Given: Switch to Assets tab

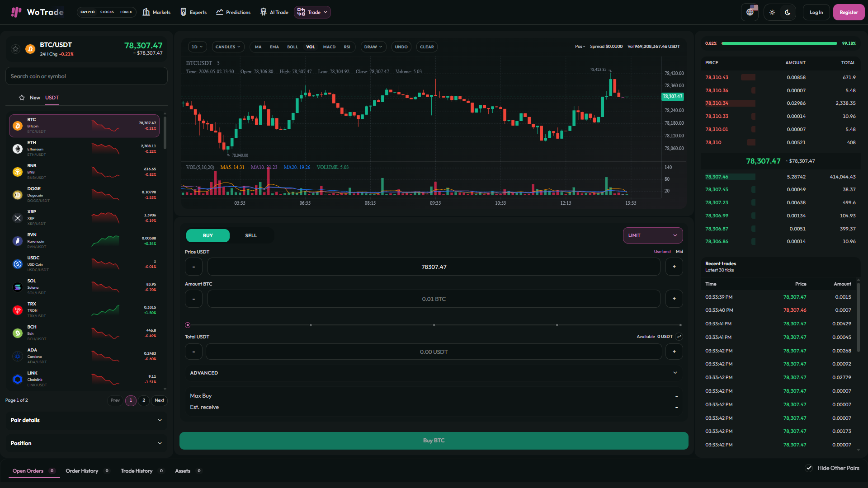Looking at the screenshot, I should click(188, 471).
